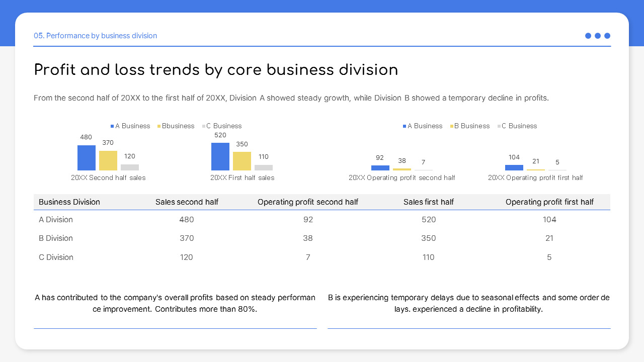Select the Business Division table header
This screenshot has width=644, height=362.
point(69,202)
